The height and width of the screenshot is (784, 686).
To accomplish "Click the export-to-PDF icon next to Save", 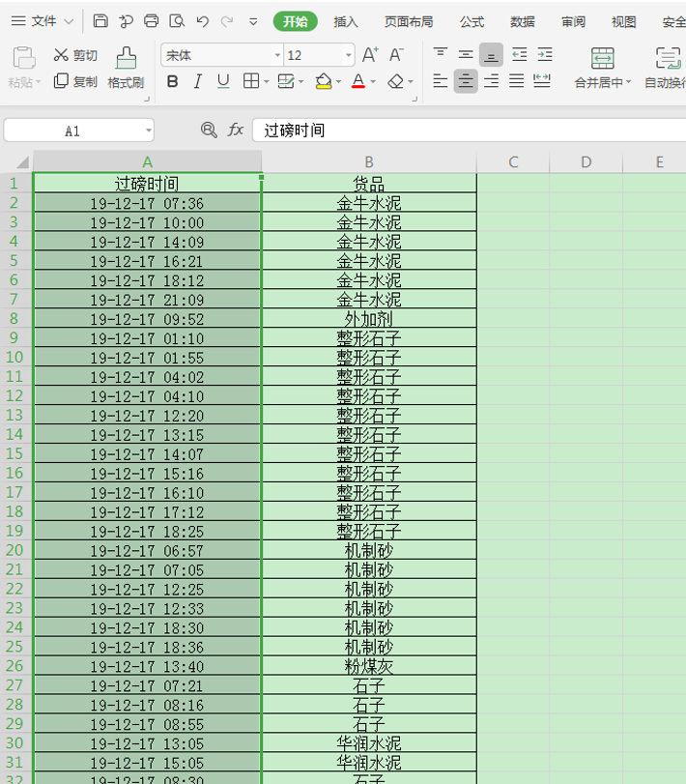I will 126,21.
